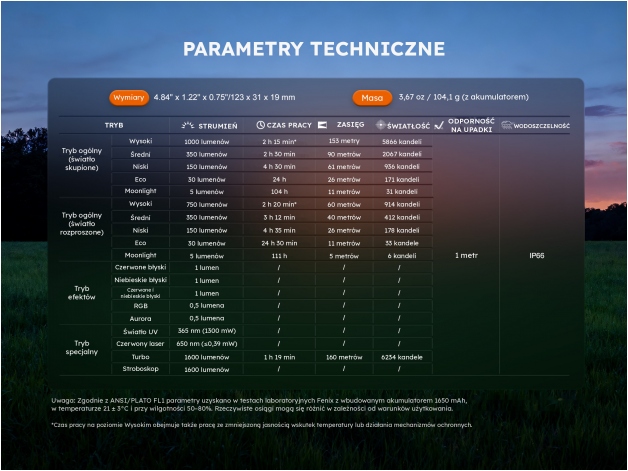Viewport: 628px width, 471px height.
Task: Click the 6234 kandele cell
Action: [x=402, y=357]
